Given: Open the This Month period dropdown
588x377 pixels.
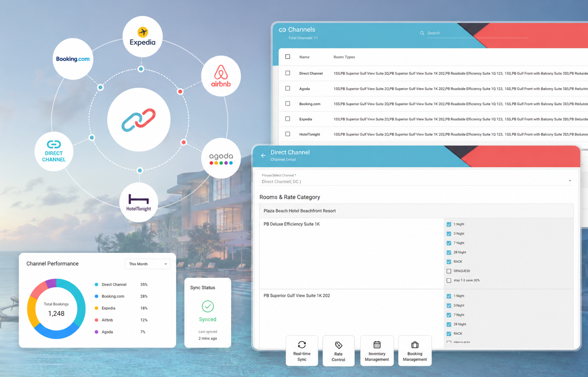Looking at the screenshot, I should 147,264.
